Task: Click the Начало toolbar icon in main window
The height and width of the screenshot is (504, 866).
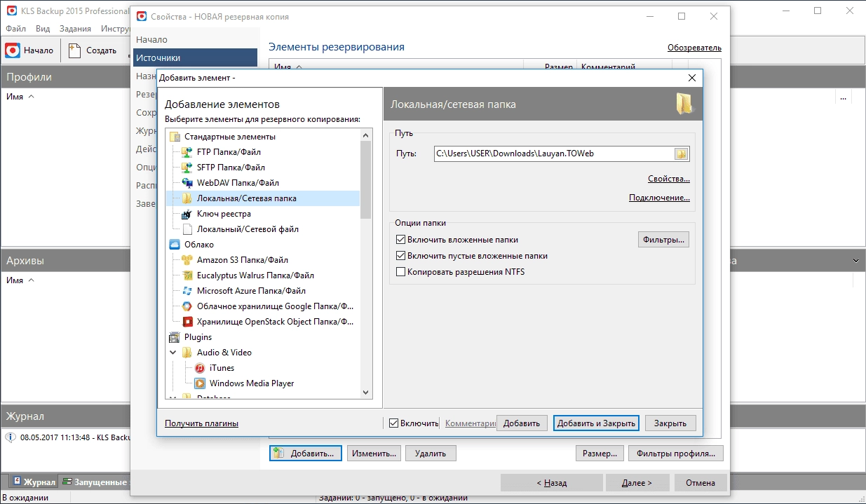Action: click(13, 50)
